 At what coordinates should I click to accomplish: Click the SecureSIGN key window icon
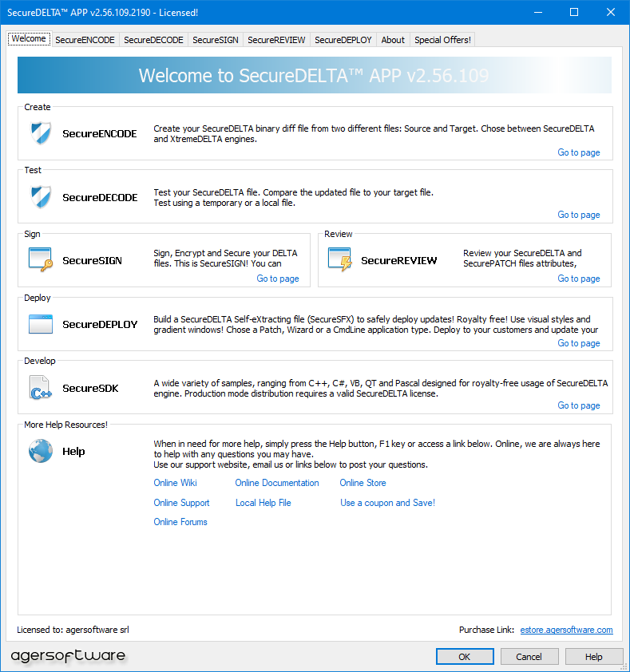[x=41, y=259]
